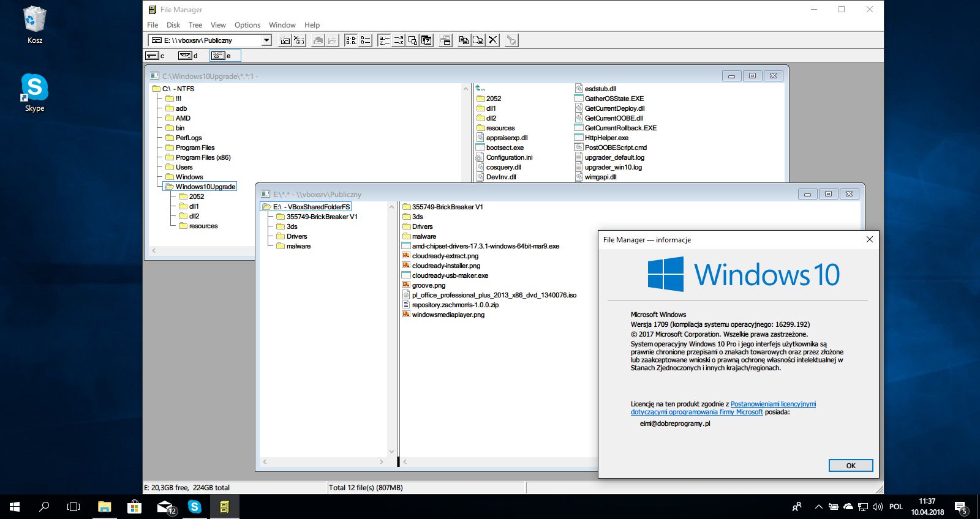This screenshot has height=519, width=980.
Task: Toggle the all file details view
Action: pyautogui.click(x=365, y=40)
